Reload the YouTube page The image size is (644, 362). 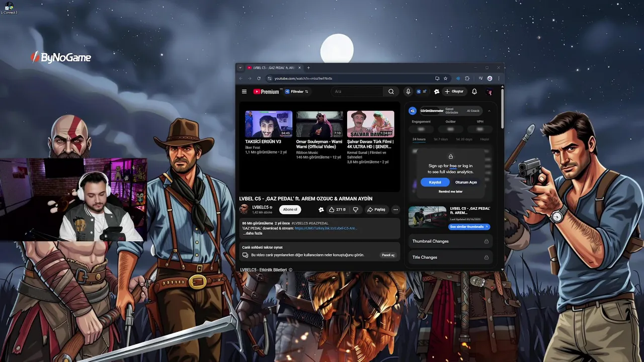(x=259, y=78)
